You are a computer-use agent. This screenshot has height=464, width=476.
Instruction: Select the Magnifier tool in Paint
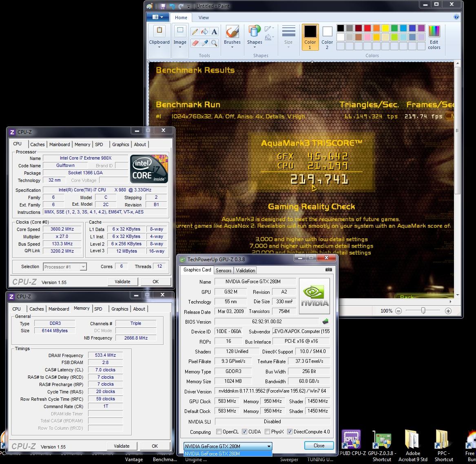[x=214, y=43]
